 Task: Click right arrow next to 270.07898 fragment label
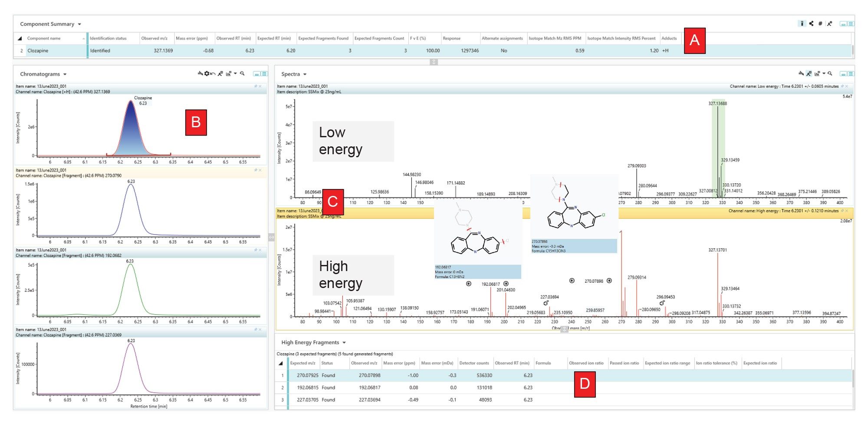click(x=609, y=281)
